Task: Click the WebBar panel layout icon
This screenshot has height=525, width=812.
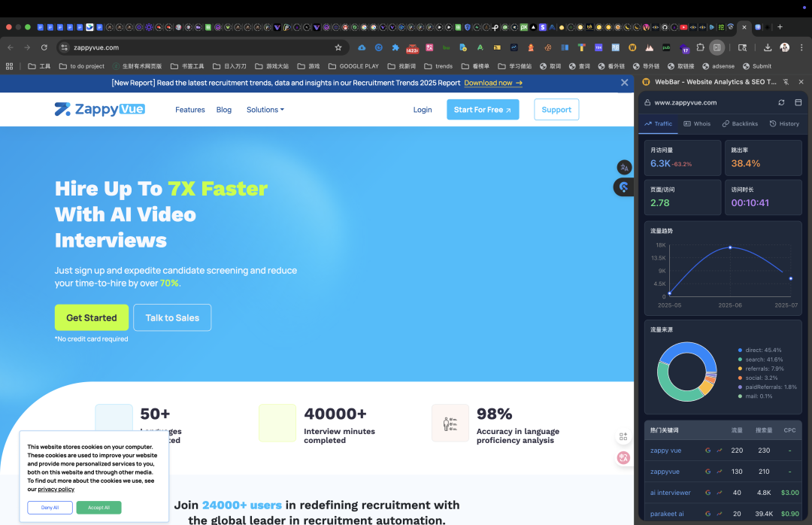Action: (798, 102)
